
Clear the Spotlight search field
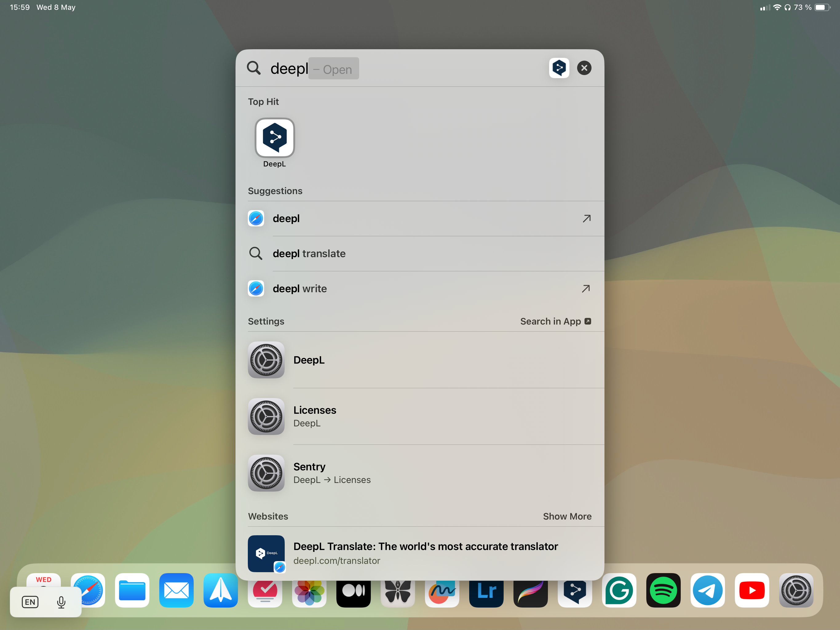click(584, 68)
